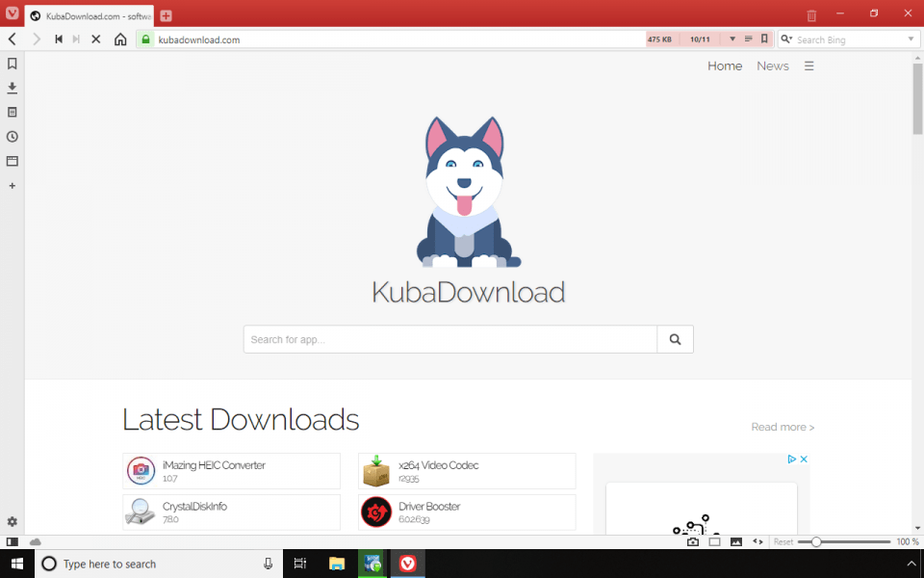Follow the 'Read more >' link
Viewport: 924px width, 578px height.
[x=783, y=427]
